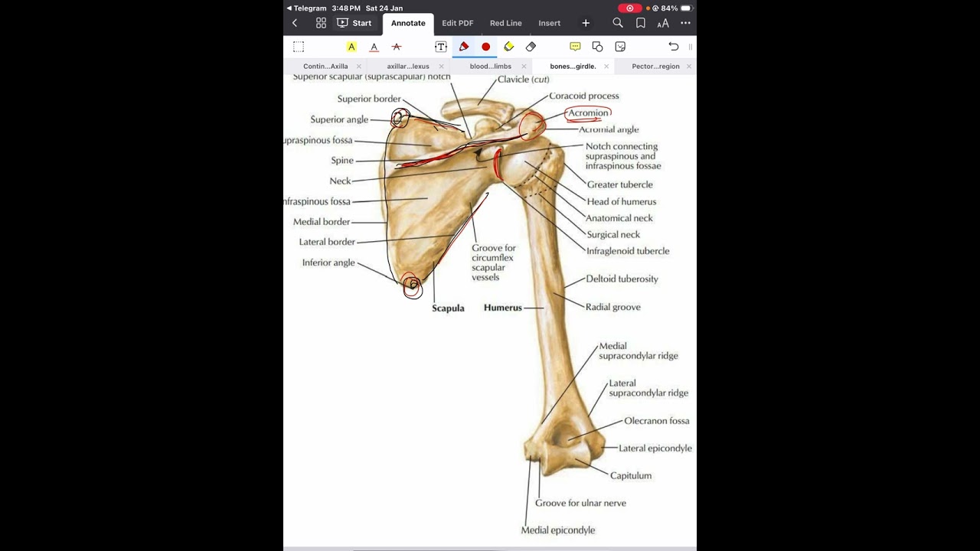This screenshot has width=980, height=551.
Task: Click the Acromial angle label
Action: point(609,129)
